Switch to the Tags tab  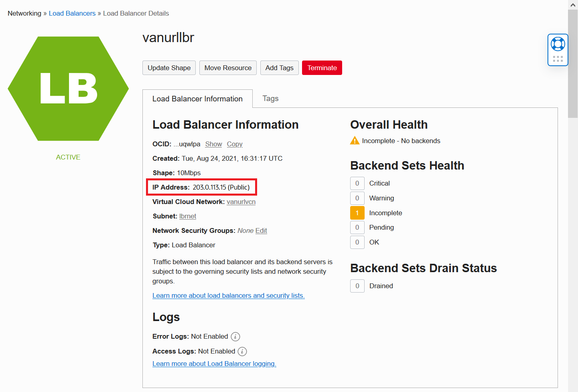270,98
